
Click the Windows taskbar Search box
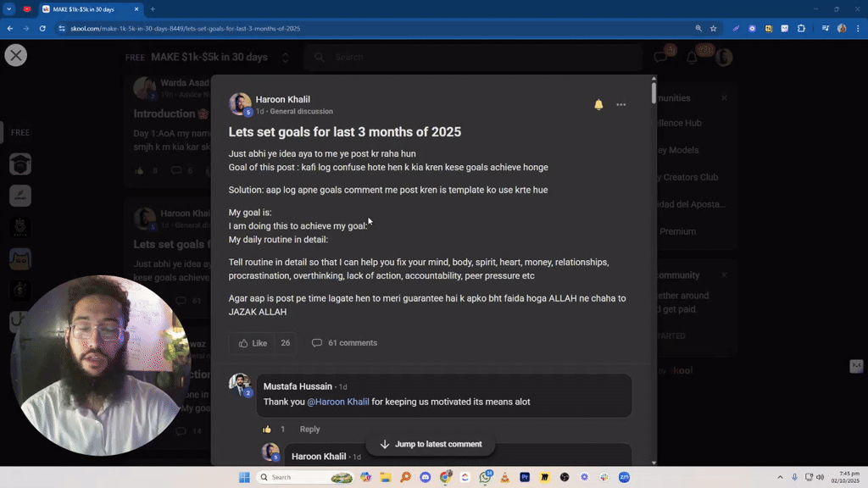pyautogui.click(x=305, y=477)
